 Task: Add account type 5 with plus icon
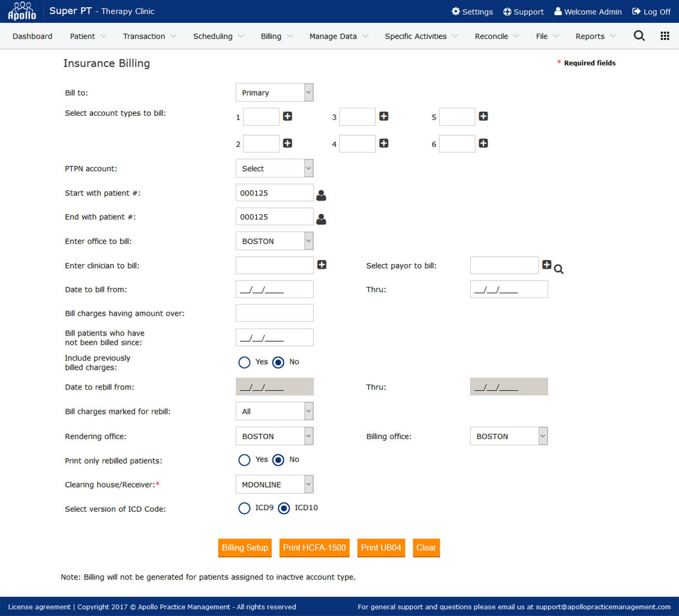point(483,116)
